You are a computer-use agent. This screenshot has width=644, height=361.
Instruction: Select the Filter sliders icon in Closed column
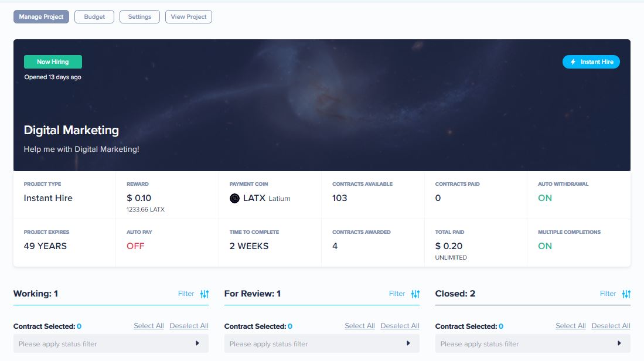tap(626, 294)
